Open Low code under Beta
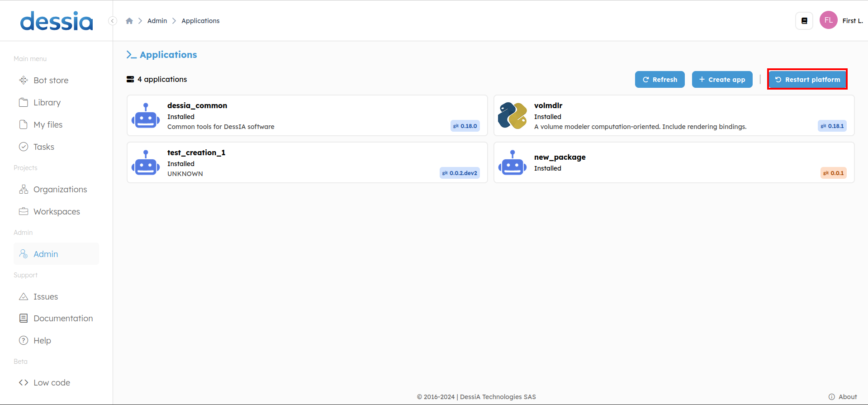Image resolution: width=868 pixels, height=405 pixels. click(56, 383)
